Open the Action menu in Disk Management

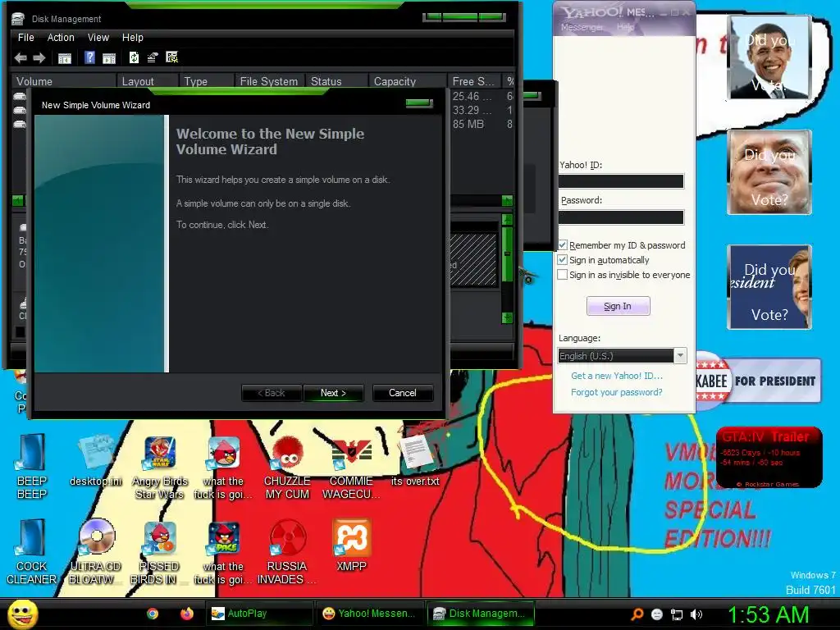61,38
